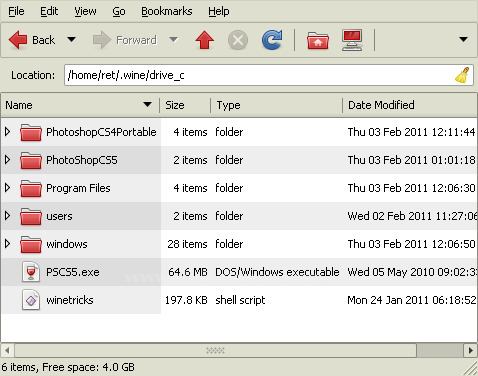
Task: Open the Home folder icon
Action: pyautogui.click(x=318, y=40)
